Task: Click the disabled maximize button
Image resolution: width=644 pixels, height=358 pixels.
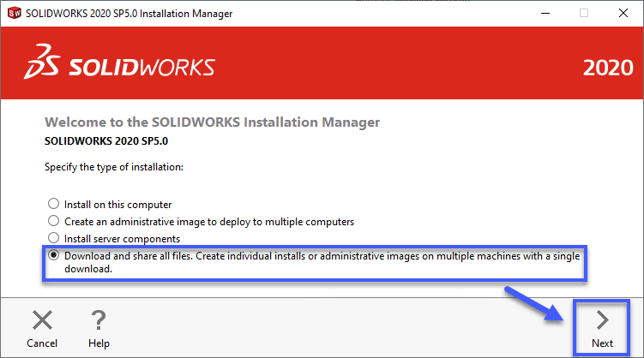Action: coord(584,13)
